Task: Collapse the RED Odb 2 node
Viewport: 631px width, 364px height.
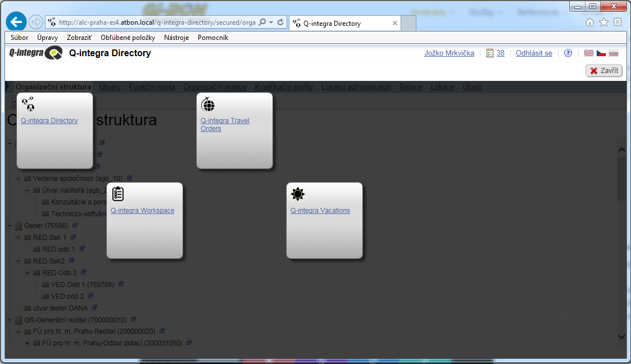Action: click(x=28, y=272)
